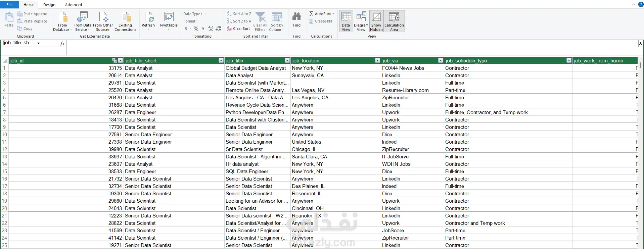Click the Existing Connections icon
Image resolution: width=644 pixels, height=249 pixels.
click(125, 17)
